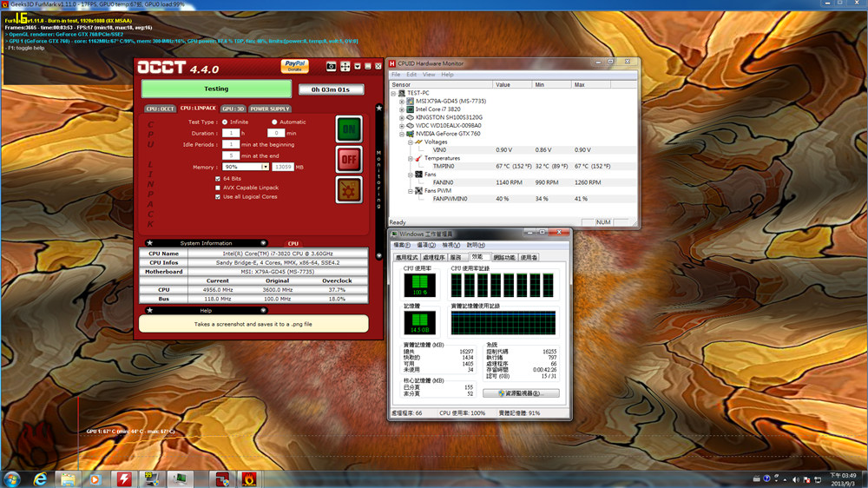
Task: Click the camera screenshot icon in OCCT
Action: click(x=331, y=67)
